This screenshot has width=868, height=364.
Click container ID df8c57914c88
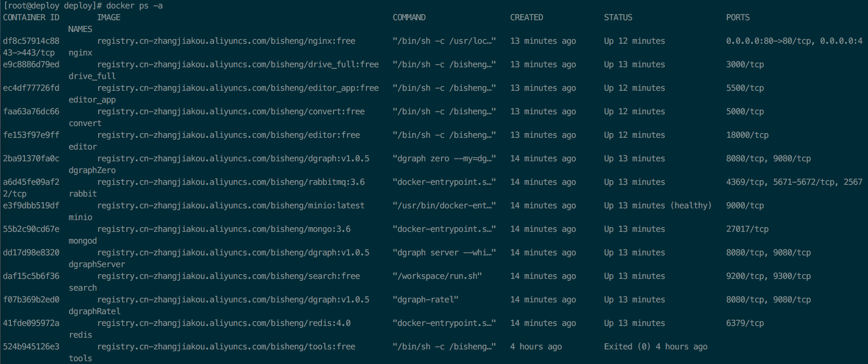tap(31, 41)
